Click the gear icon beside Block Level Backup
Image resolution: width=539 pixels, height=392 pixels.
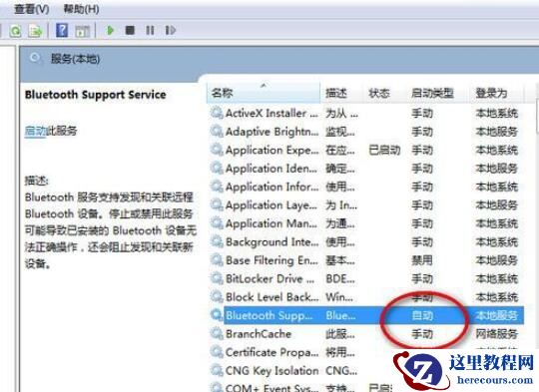pos(217,297)
